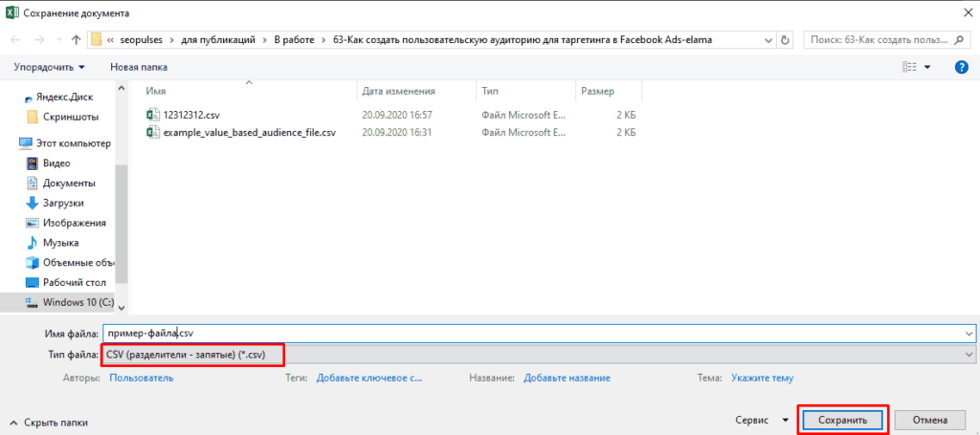
Task: Click the Укажите тему link
Action: pyautogui.click(x=762, y=378)
